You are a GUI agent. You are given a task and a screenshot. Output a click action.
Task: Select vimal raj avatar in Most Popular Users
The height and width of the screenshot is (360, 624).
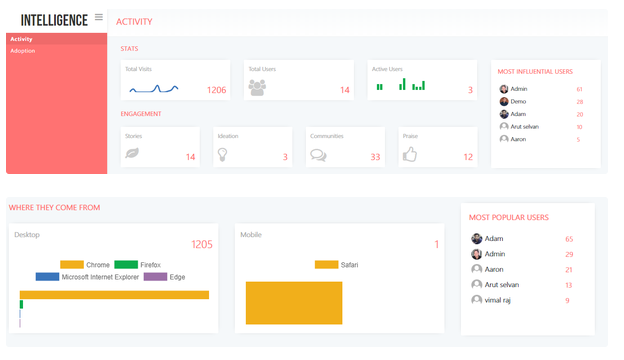click(x=476, y=300)
